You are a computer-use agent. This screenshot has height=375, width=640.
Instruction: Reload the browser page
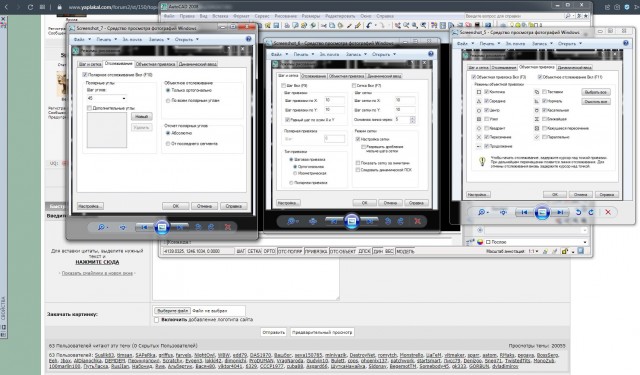(x=30, y=7)
